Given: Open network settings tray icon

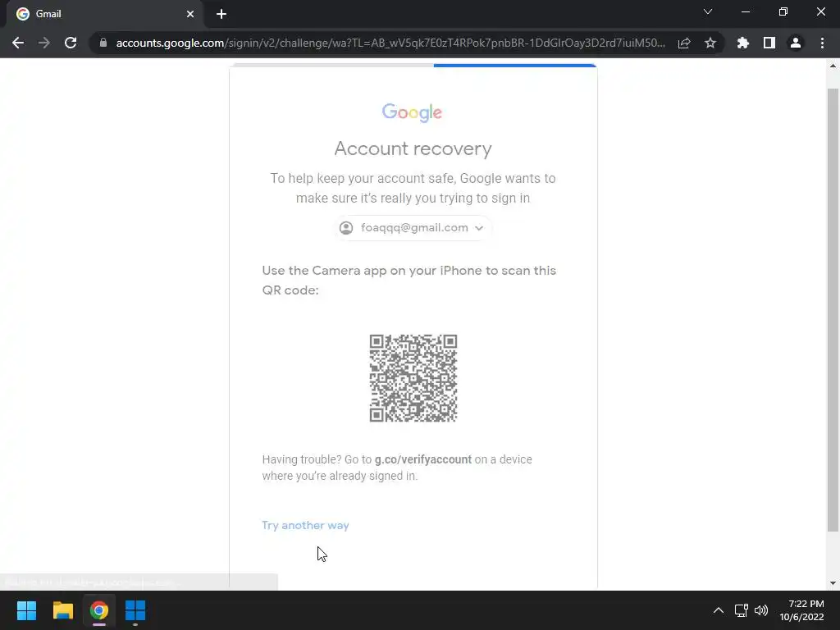Looking at the screenshot, I should (x=742, y=610).
